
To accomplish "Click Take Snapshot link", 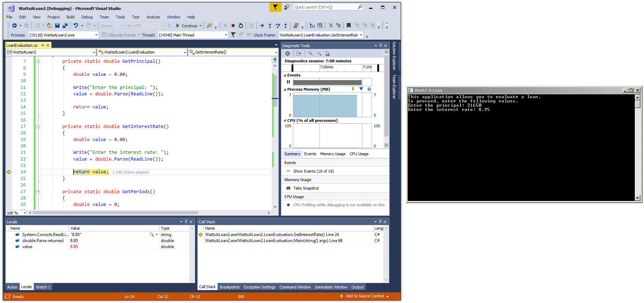I will tap(306, 188).
